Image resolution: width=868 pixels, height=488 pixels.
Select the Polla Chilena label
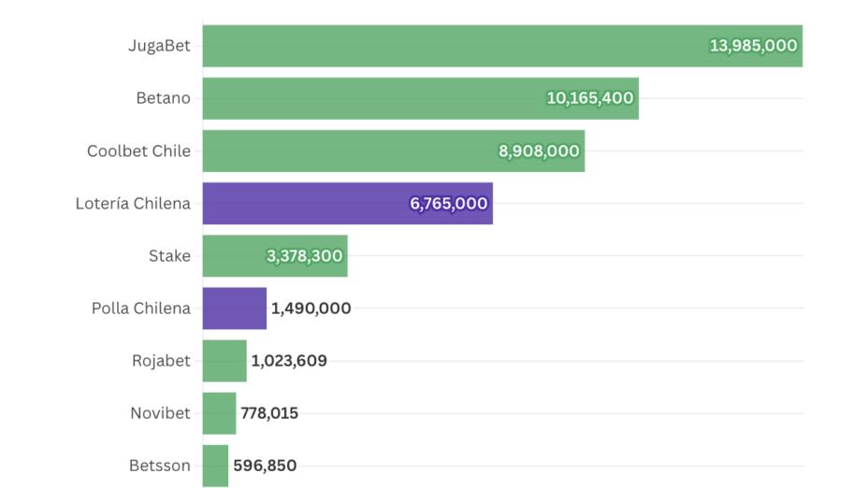(140, 309)
